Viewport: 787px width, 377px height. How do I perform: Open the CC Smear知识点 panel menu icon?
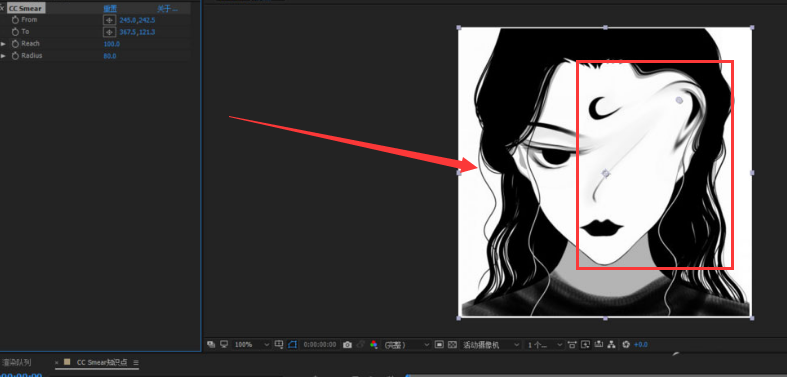point(136,362)
